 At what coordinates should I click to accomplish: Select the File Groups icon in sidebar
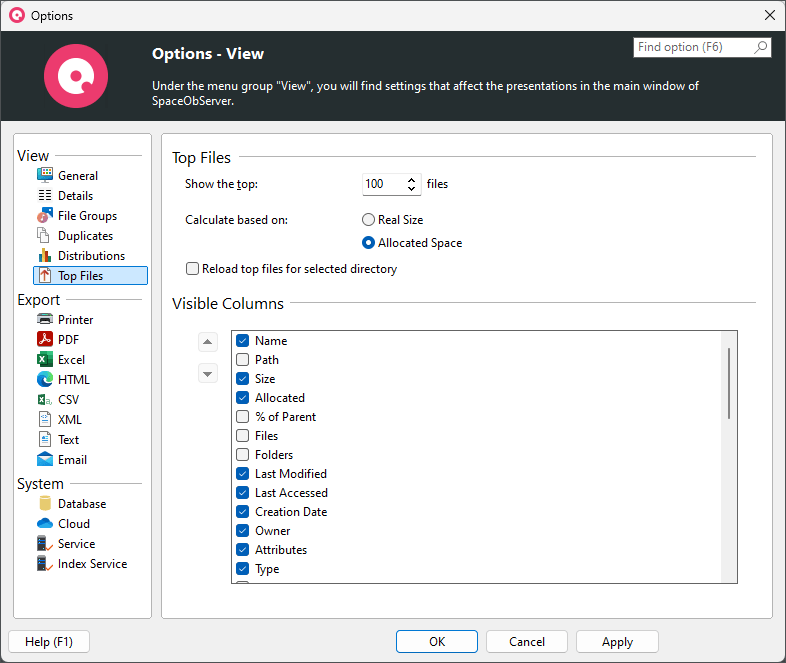(x=44, y=216)
